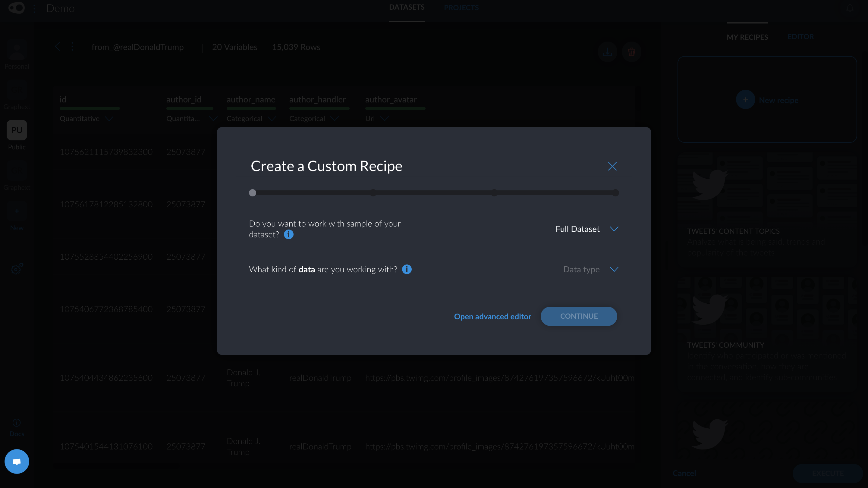868x488 pixels.
Task: Close the Create a Custom Recipe dialog
Action: [612, 166]
